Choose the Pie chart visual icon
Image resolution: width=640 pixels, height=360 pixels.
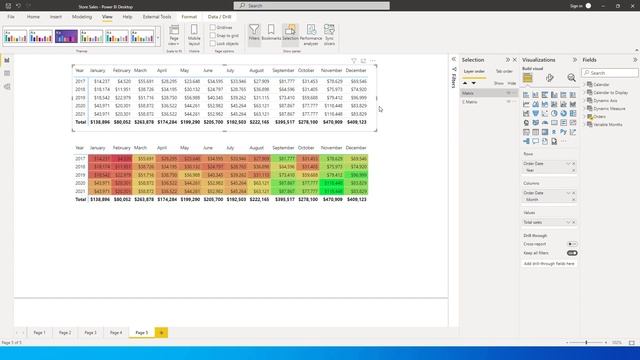pyautogui.click(x=554, y=113)
